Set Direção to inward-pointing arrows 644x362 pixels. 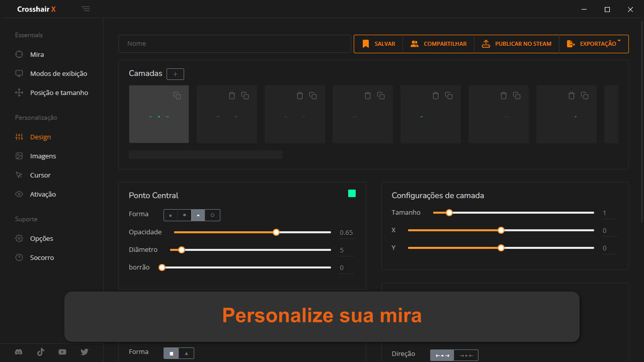pyautogui.click(x=466, y=355)
